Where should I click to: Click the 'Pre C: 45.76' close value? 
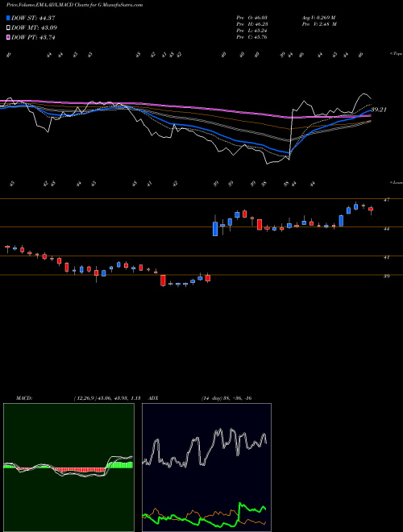[251, 37]
